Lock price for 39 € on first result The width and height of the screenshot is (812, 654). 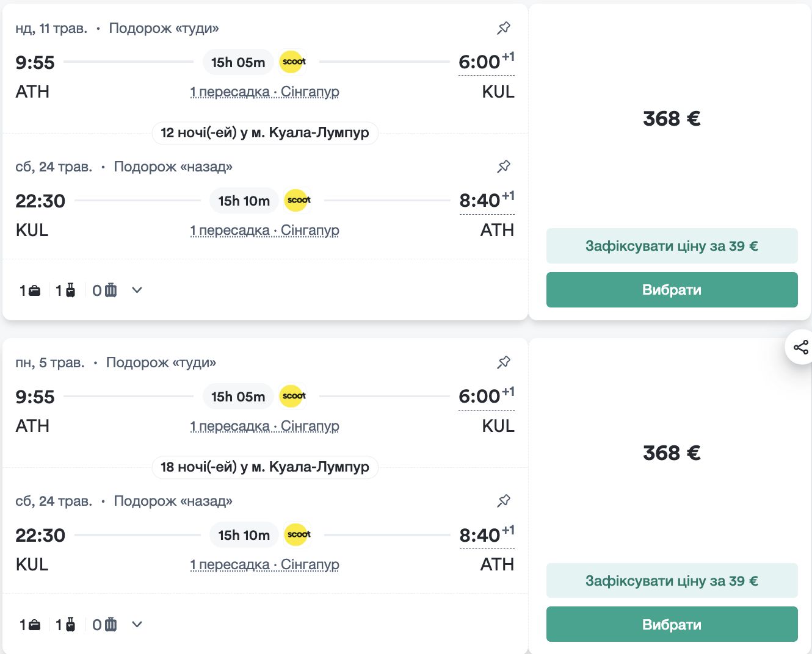pos(672,246)
